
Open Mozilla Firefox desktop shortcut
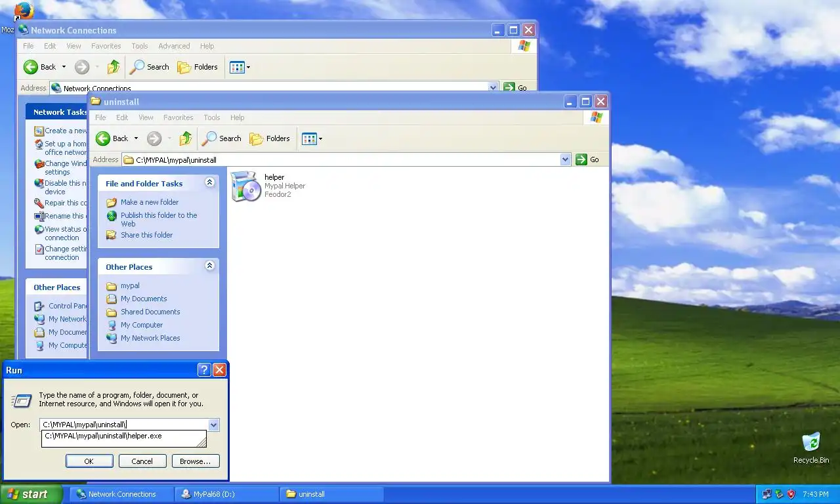point(23,11)
